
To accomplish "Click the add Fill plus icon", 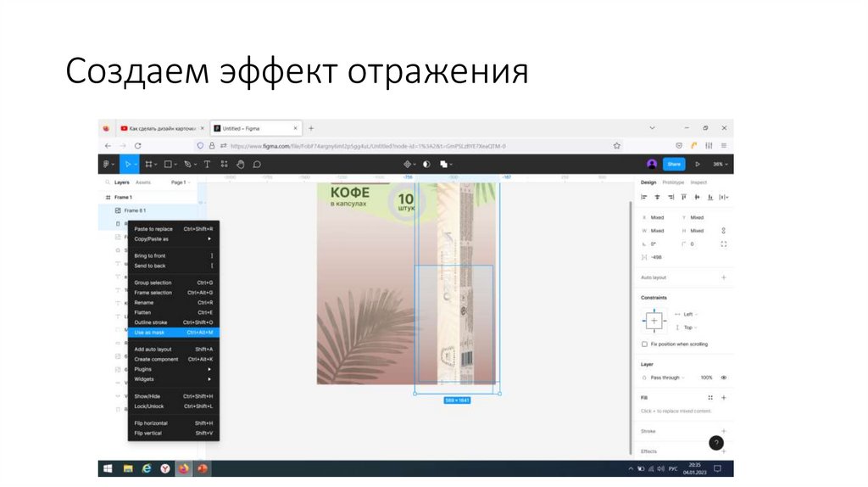I will coord(723,397).
